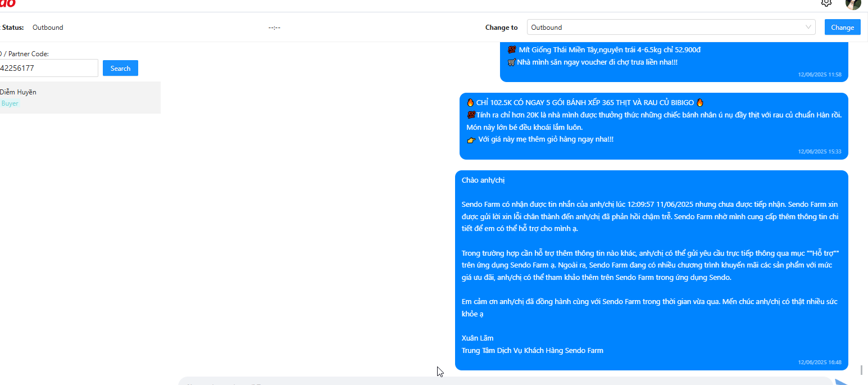Click timestamp 12/06/2025 16:48

coord(819,363)
